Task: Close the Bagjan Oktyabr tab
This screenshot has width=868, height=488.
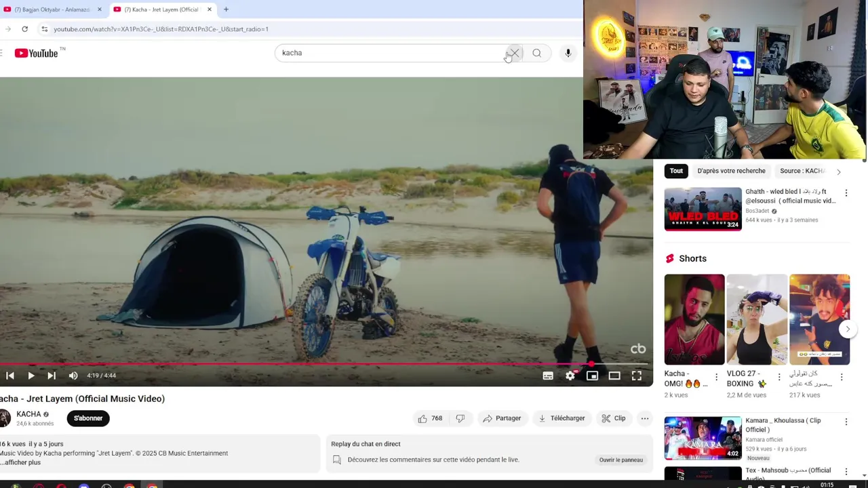Action: pos(99,9)
